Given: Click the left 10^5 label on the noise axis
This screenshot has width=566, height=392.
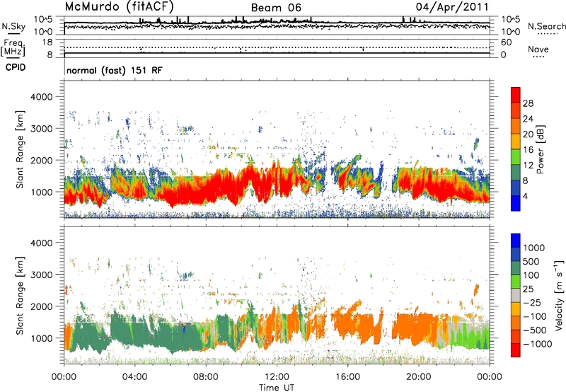Looking at the screenshot, I should tap(43, 19).
